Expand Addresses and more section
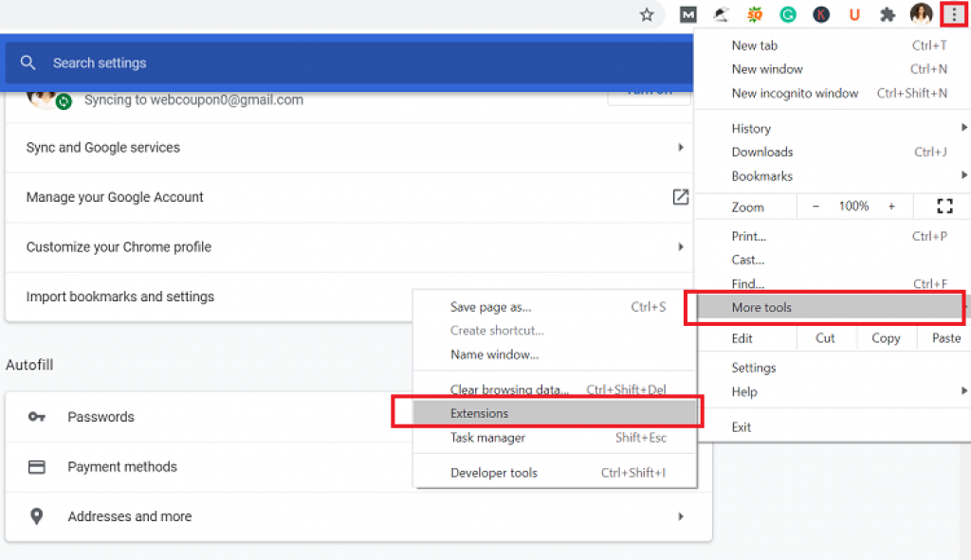971x560 pixels. click(x=680, y=516)
